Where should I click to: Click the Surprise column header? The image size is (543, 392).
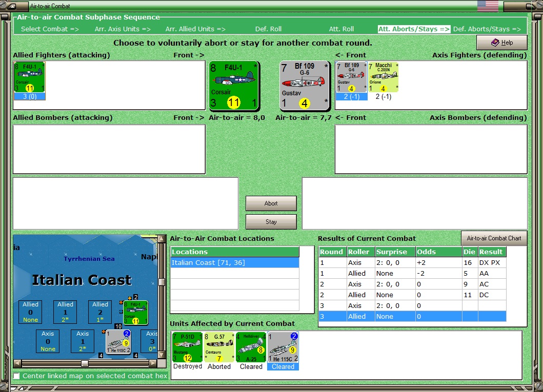pyautogui.click(x=395, y=252)
